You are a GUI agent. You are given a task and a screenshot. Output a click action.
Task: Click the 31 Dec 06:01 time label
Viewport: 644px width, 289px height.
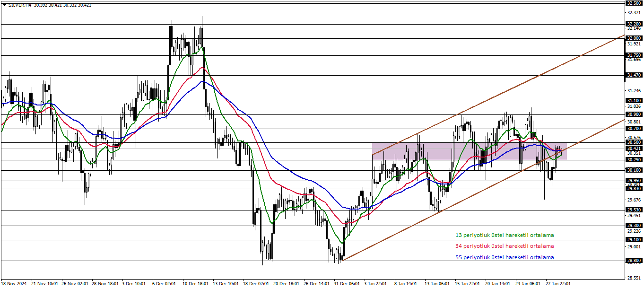click(348, 284)
